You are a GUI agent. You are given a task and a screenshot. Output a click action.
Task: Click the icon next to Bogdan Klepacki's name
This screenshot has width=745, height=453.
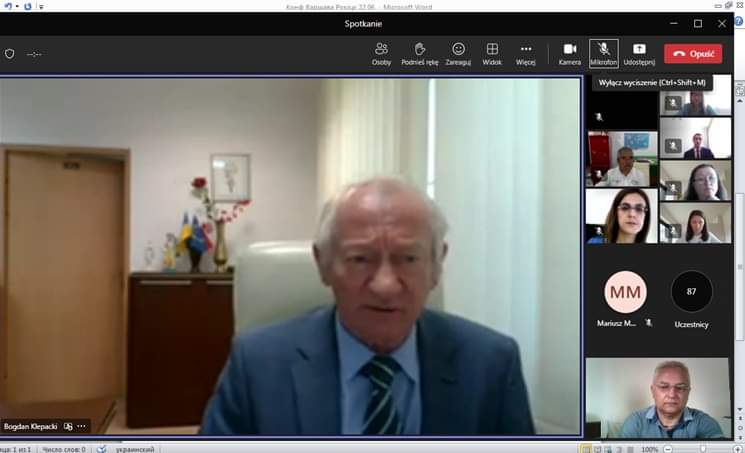click(68, 426)
